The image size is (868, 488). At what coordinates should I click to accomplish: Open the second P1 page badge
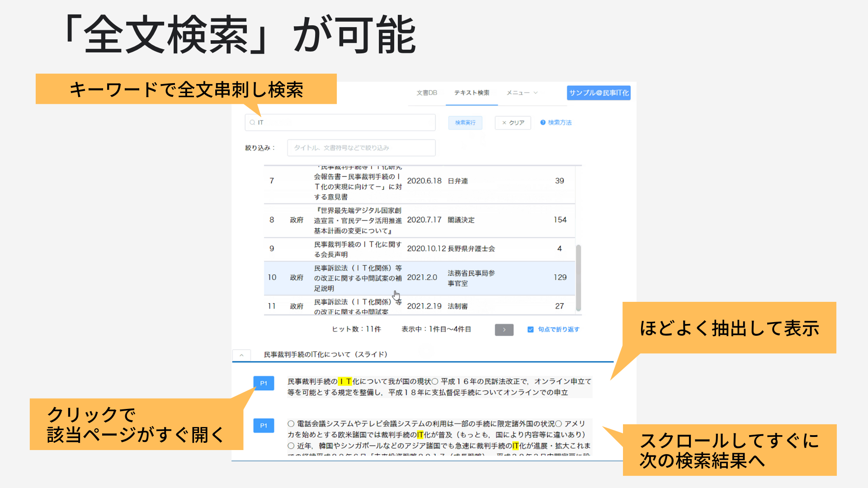(264, 426)
